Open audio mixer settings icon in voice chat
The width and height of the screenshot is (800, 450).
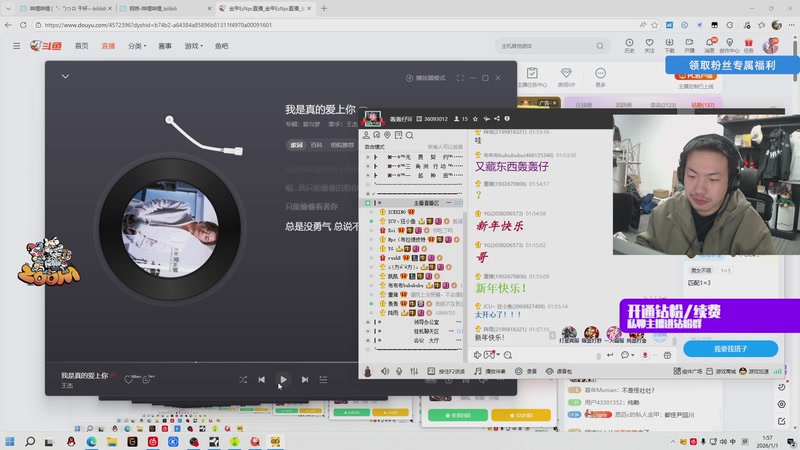414,371
